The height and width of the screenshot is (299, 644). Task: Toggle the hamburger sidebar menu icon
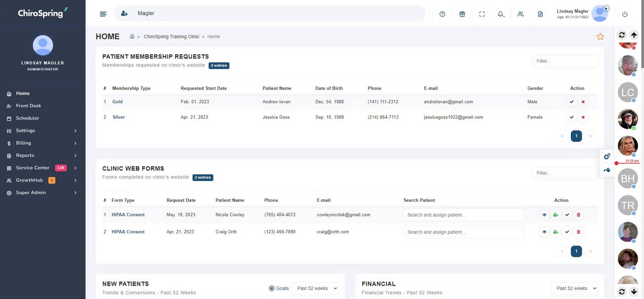point(103,14)
